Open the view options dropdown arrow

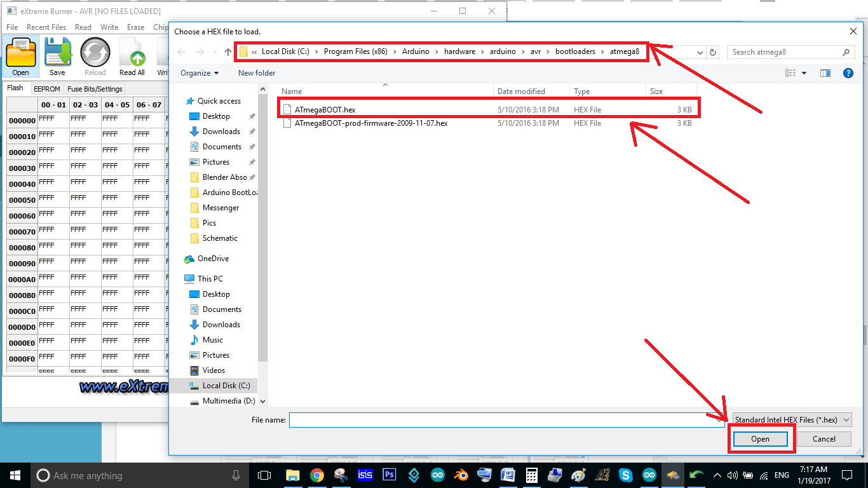pos(804,73)
